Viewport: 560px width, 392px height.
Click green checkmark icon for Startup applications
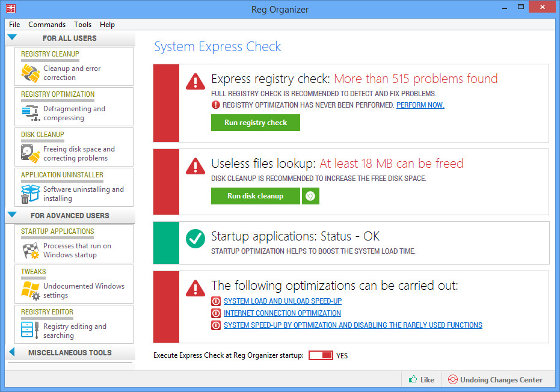(x=195, y=239)
